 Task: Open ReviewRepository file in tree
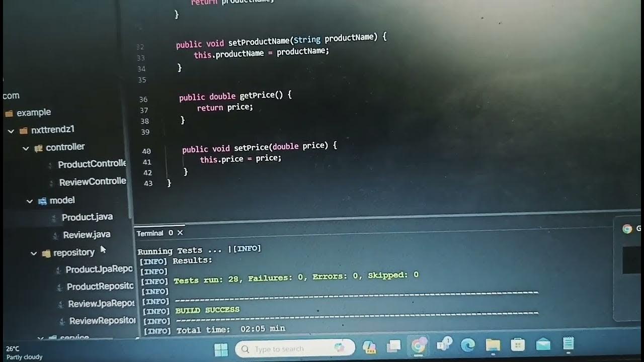(103, 321)
